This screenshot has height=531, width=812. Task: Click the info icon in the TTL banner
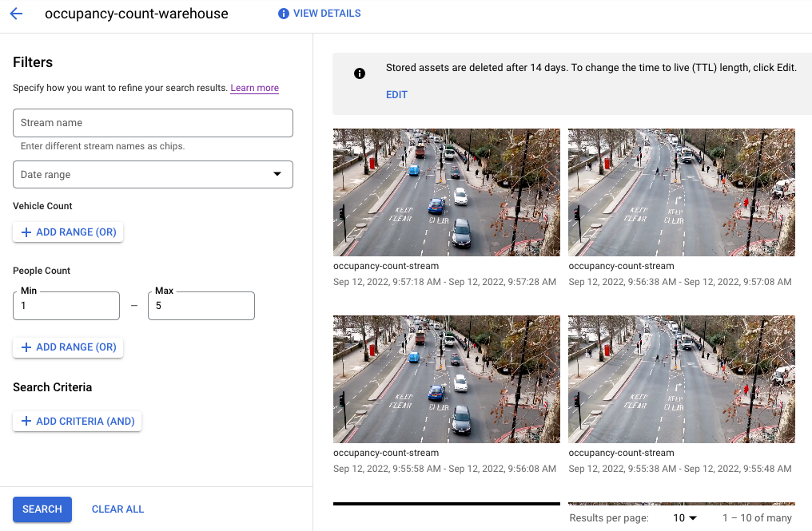click(360, 73)
